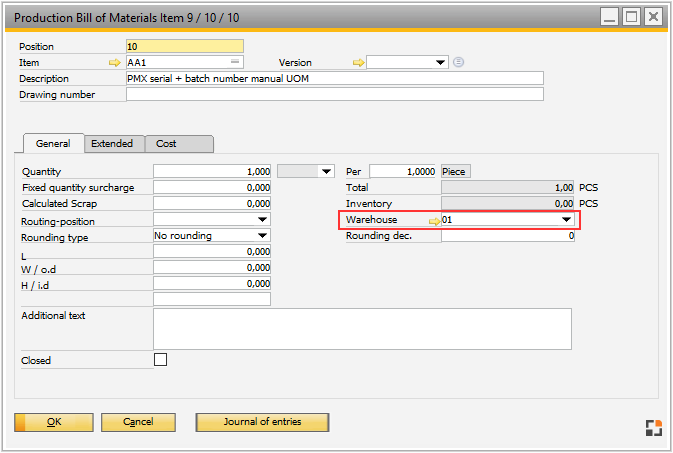Viewport: 673px width, 453px height.
Task: Confirm with the OK button
Action: pos(54,422)
